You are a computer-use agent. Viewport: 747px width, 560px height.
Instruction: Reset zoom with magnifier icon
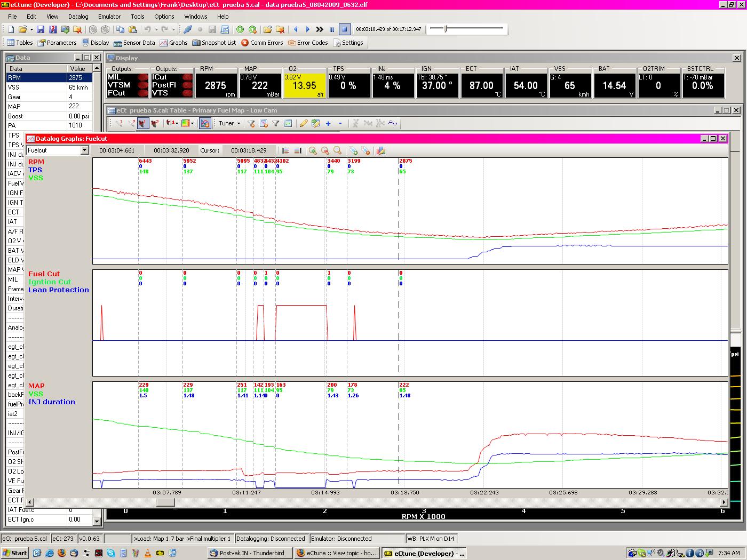(x=337, y=150)
